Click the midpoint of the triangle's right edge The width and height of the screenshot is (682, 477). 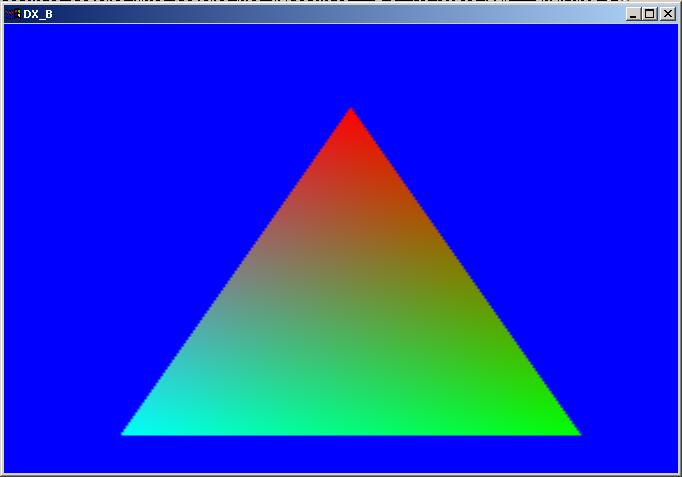click(x=463, y=272)
